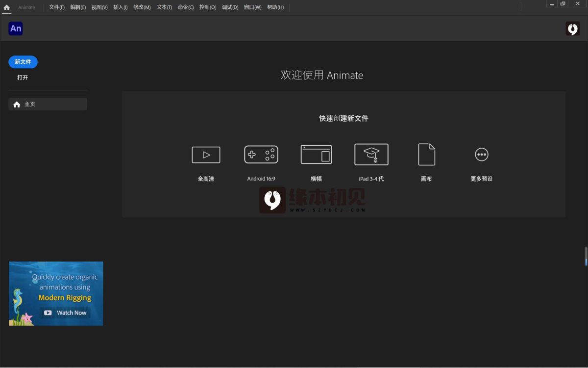This screenshot has width=588, height=368.
Task: Open the 帮助(H) help menu
Action: [275, 7]
